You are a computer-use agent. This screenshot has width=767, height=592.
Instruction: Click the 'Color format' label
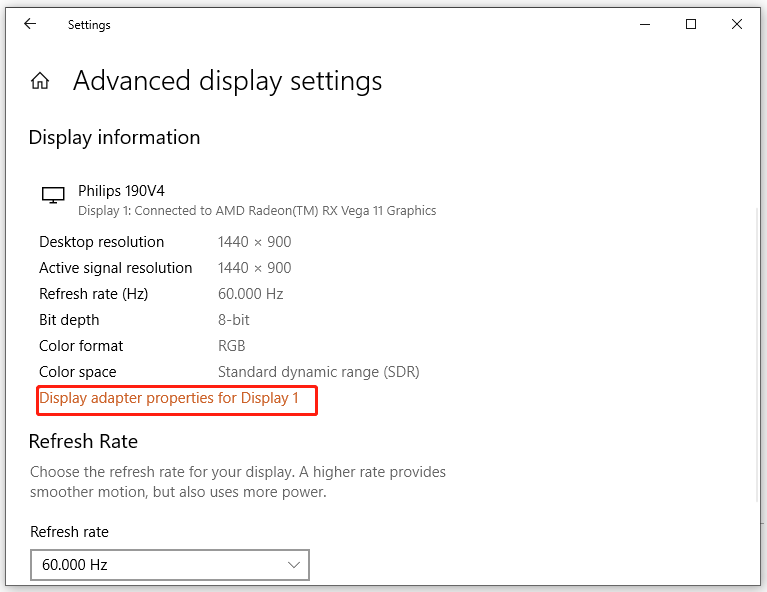click(81, 345)
